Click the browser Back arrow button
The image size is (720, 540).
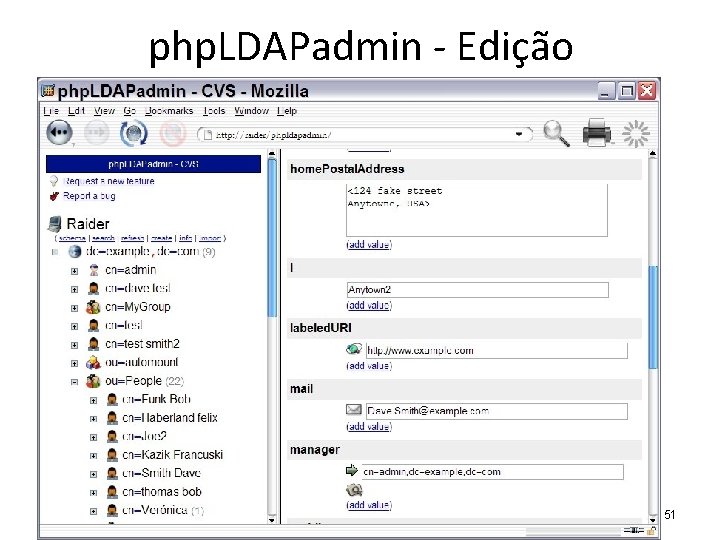[59, 133]
